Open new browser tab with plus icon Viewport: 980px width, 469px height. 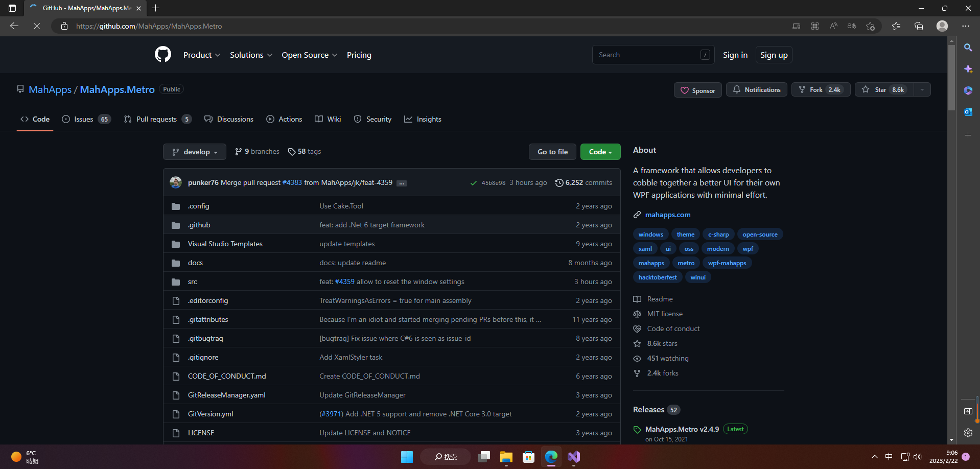156,8
